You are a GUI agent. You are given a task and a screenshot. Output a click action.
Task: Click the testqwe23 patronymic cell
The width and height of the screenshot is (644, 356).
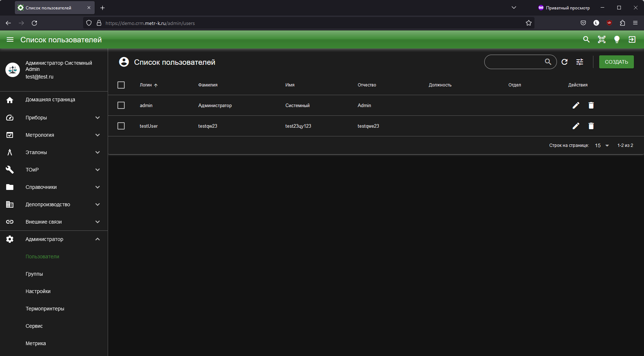(x=368, y=126)
